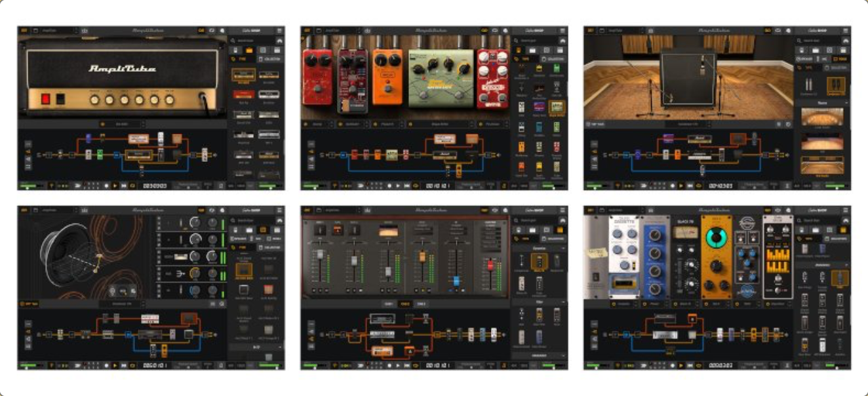The width and height of the screenshot is (868, 396).
Task: Select the large green pedal on the pedalboard
Action: coord(441,77)
